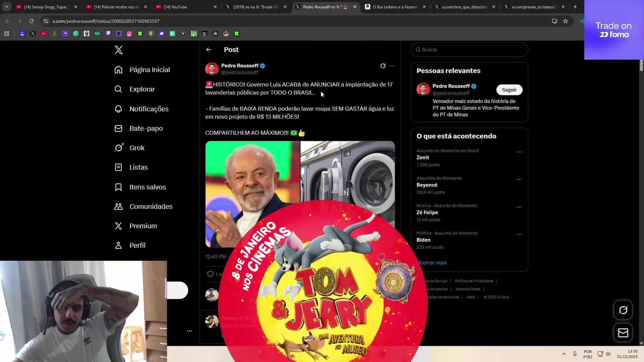Show hidden system tray icons
The width and height of the screenshot is (644, 362).
pos(564,354)
